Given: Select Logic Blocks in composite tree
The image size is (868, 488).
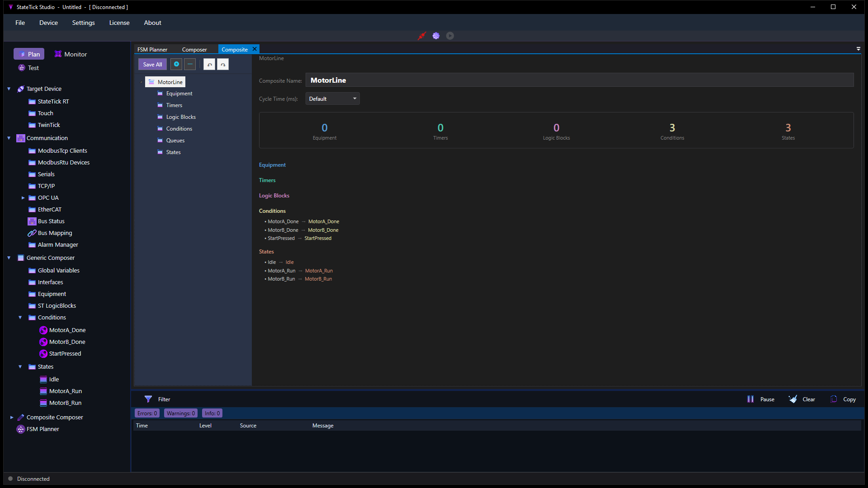Looking at the screenshot, I should click(181, 117).
